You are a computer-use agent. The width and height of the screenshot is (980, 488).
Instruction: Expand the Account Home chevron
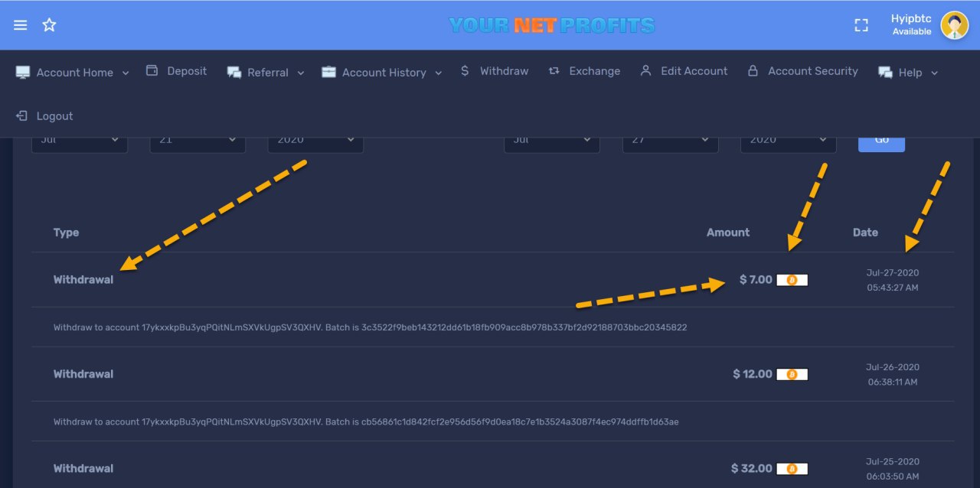point(126,73)
